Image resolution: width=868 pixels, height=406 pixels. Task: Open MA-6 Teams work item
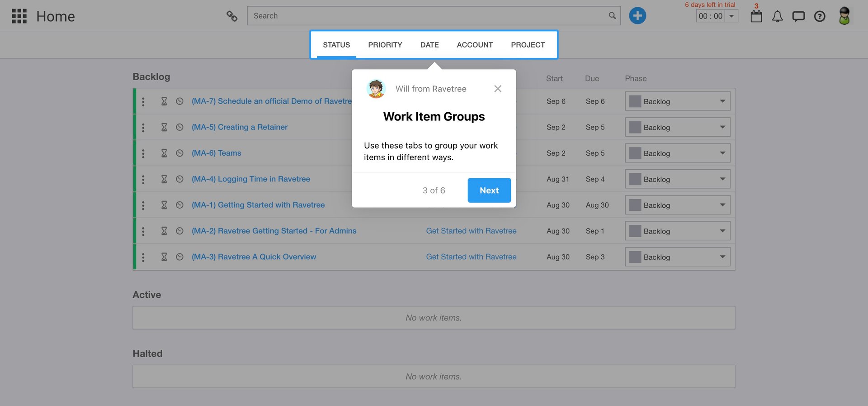(217, 153)
